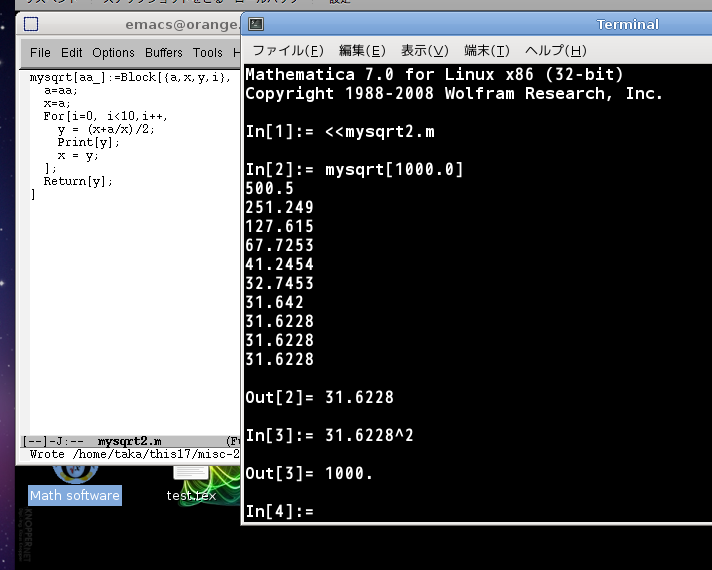Open the Options menu in Emacs
Viewport: 712px width, 570px height.
[x=114, y=53]
